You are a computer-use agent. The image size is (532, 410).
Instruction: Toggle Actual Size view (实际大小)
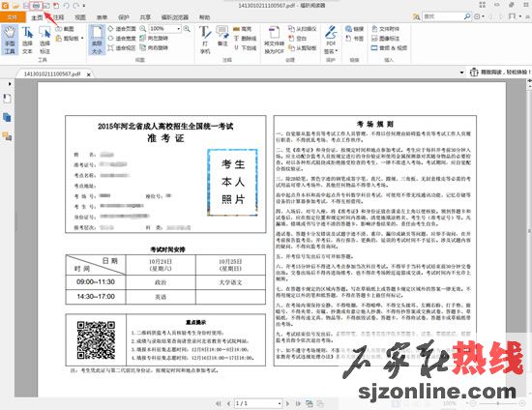click(x=97, y=40)
